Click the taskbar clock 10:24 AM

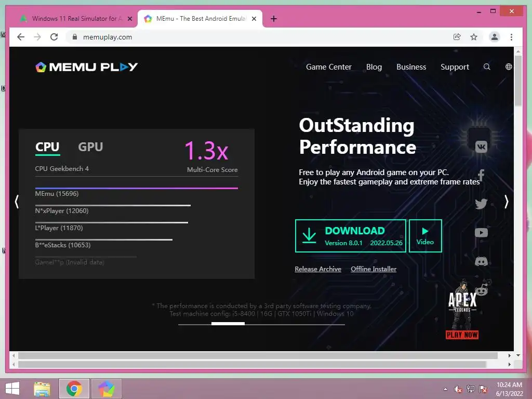[509, 385]
